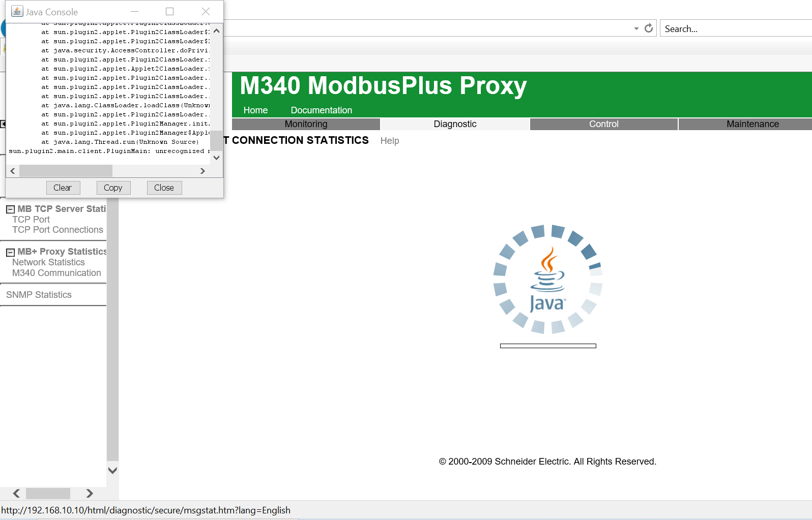
Task: Open the TCP Port page
Action: pos(31,220)
